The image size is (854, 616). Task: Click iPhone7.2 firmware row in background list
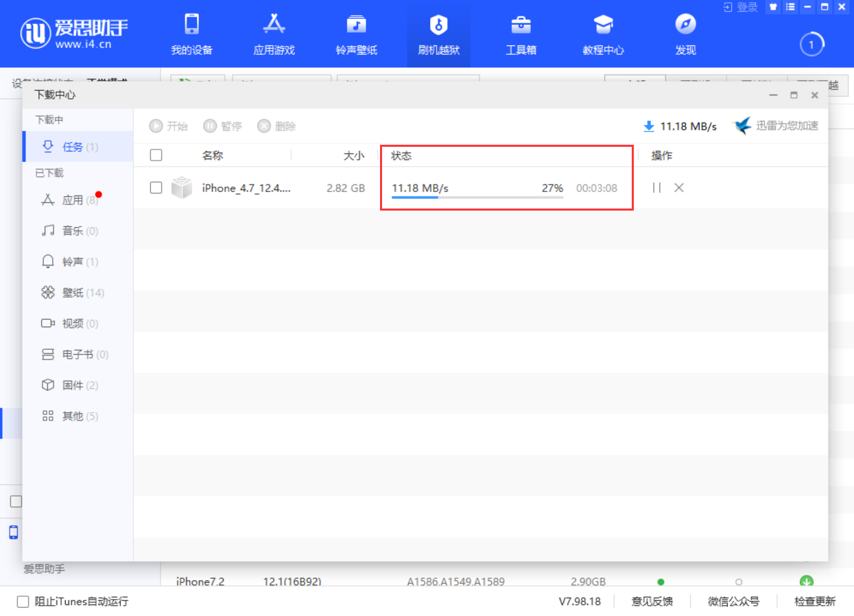(507, 582)
